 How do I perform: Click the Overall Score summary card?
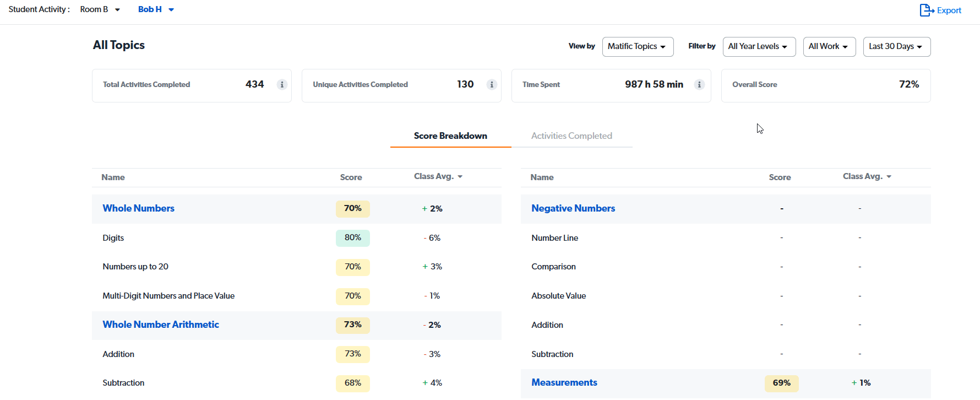click(x=825, y=85)
